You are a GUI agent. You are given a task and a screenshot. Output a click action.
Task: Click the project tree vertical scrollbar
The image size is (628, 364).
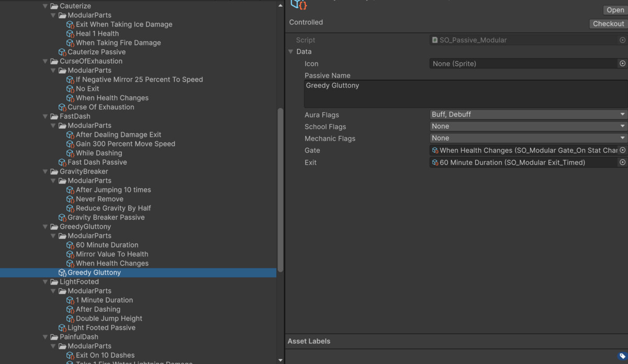281,190
